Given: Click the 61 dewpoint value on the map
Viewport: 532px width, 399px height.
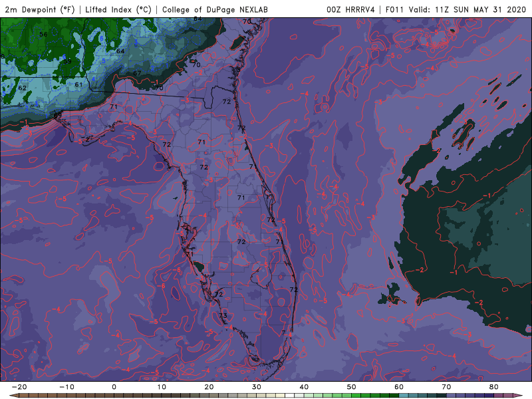Looking at the screenshot, I should coord(78,84).
